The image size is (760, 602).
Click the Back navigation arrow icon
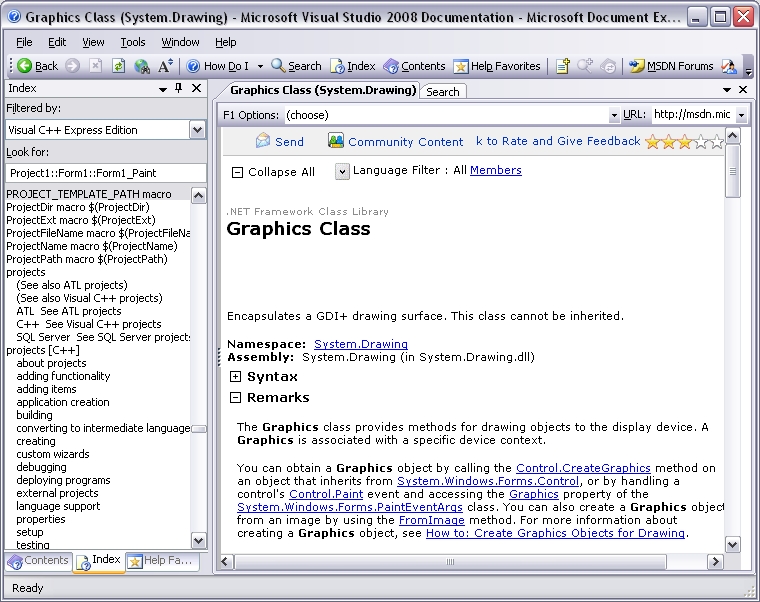tap(24, 66)
